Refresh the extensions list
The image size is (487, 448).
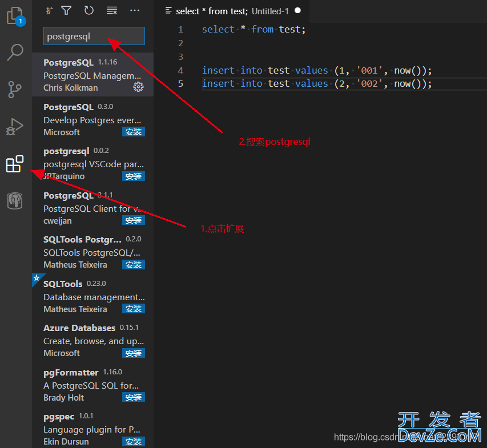click(x=88, y=10)
